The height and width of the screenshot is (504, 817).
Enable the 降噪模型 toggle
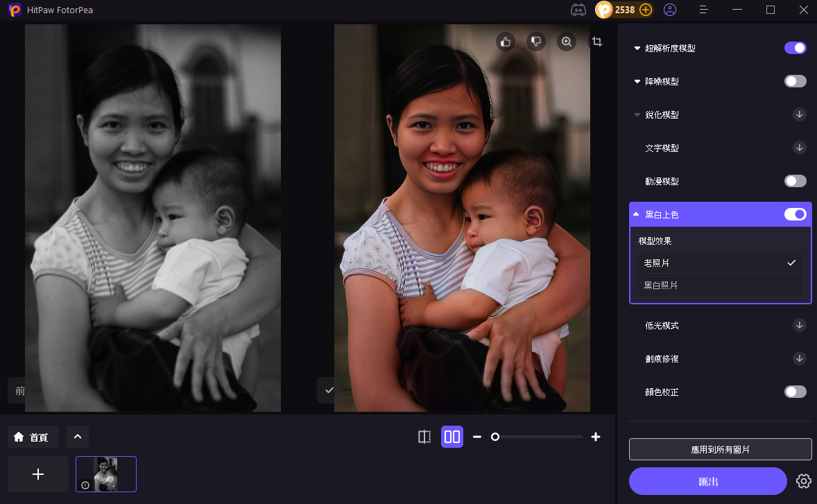(x=795, y=81)
